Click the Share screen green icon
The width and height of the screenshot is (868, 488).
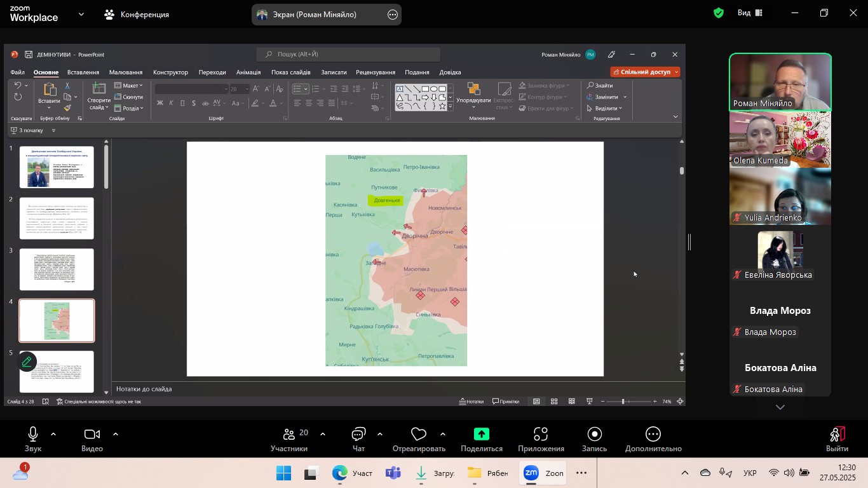tap(481, 435)
